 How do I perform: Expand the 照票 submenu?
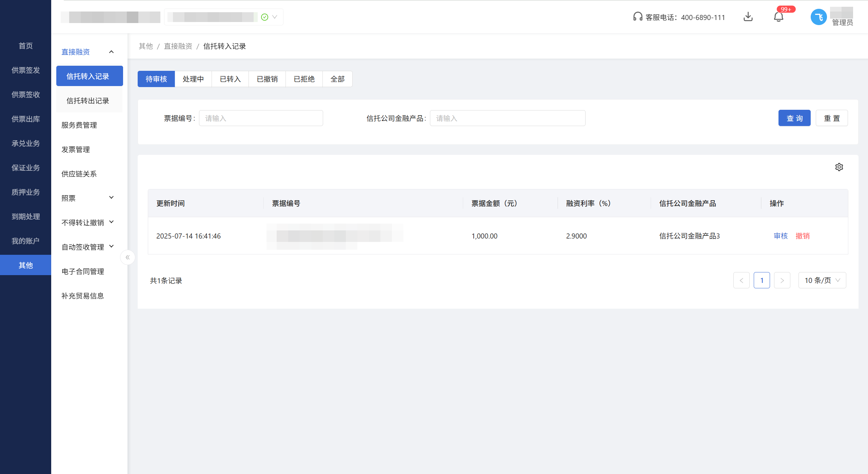pos(111,198)
